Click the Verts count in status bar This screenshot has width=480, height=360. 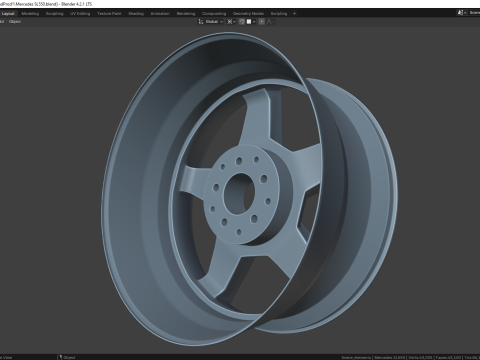pyautogui.click(x=420, y=357)
